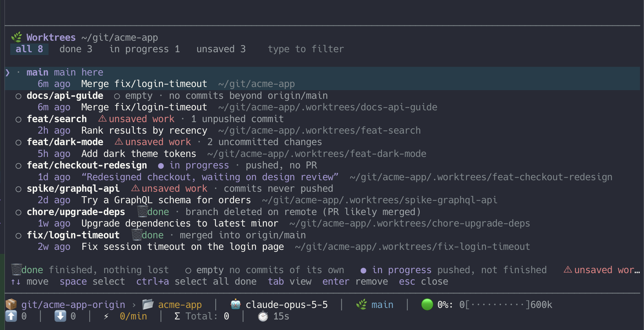644x330 pixels.
Task: Click the Worktrees seedling icon in the header
Action: click(17, 37)
